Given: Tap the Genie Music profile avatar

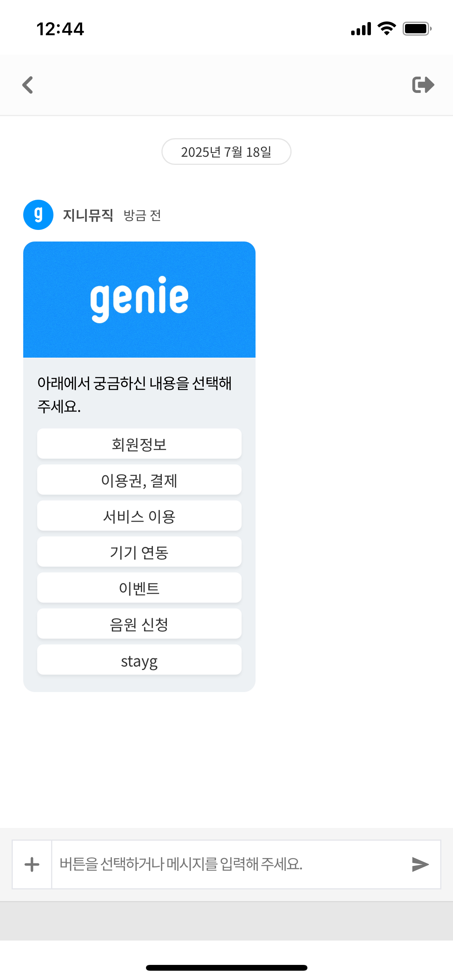Looking at the screenshot, I should click(x=38, y=215).
